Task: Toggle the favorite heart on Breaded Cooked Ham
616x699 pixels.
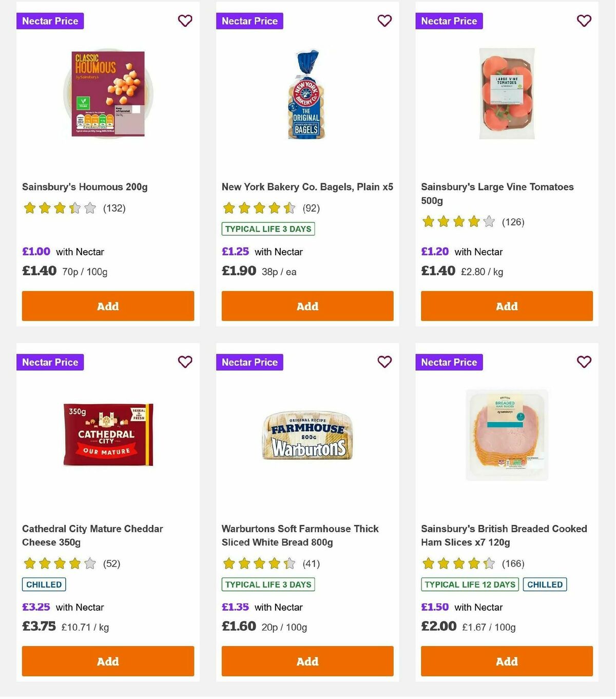Action: pos(584,362)
